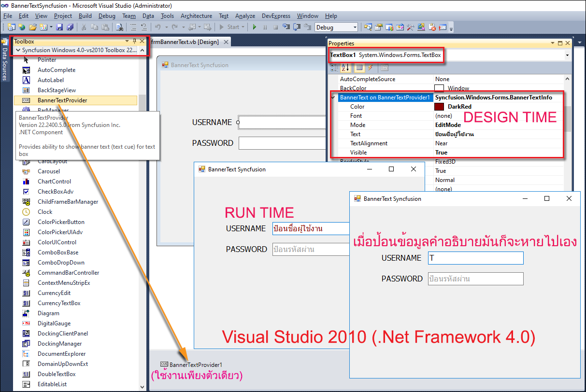Select the Diagram control icon
586x392 pixels.
27,313
